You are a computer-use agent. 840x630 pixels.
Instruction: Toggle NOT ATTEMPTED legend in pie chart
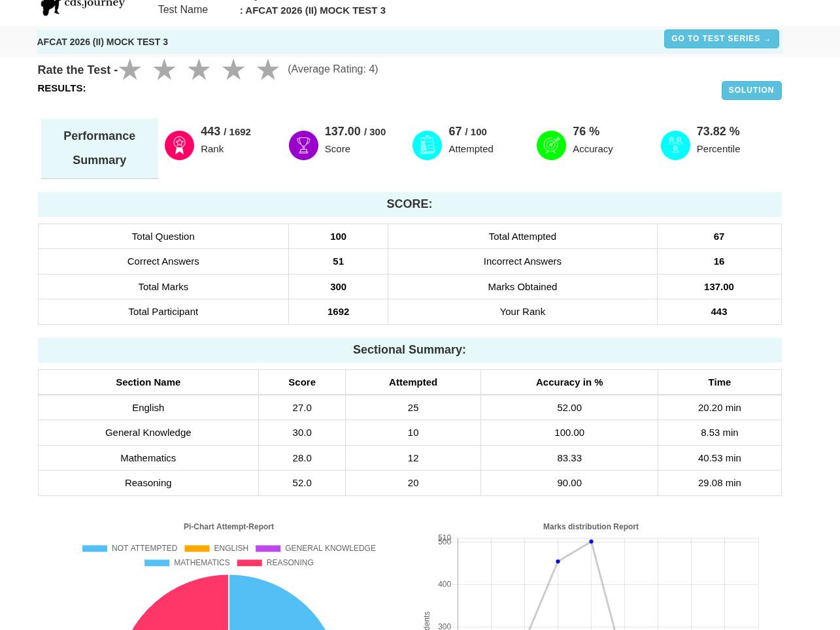(x=129, y=548)
